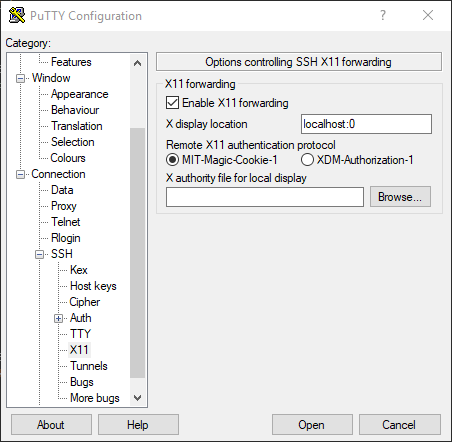Select the Proxy category

[64, 206]
